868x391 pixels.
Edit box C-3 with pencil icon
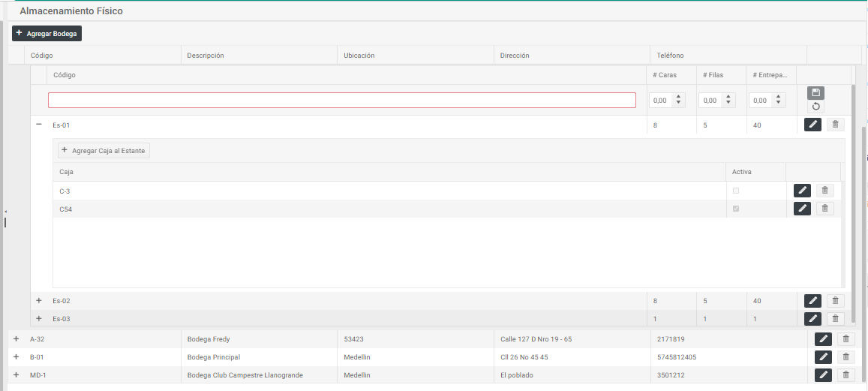click(802, 191)
